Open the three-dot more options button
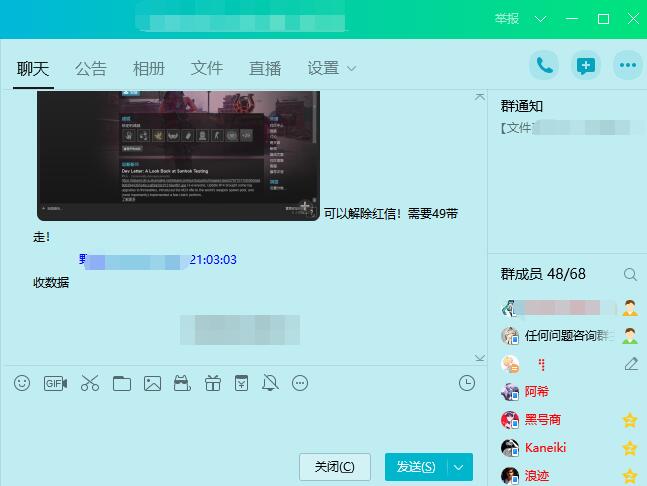 (628, 65)
